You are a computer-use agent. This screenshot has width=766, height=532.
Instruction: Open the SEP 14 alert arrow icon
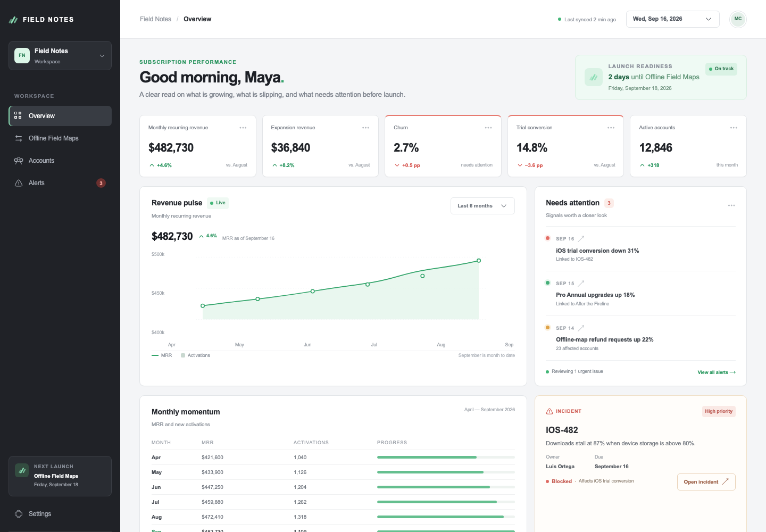(581, 328)
